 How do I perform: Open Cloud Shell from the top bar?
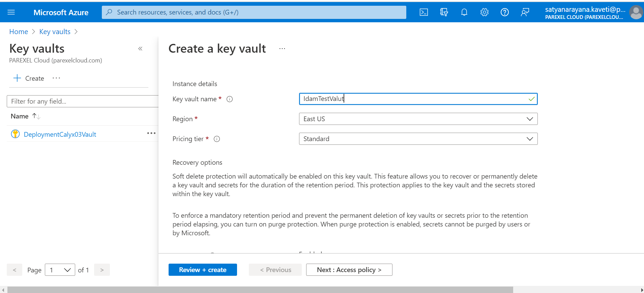(423, 12)
